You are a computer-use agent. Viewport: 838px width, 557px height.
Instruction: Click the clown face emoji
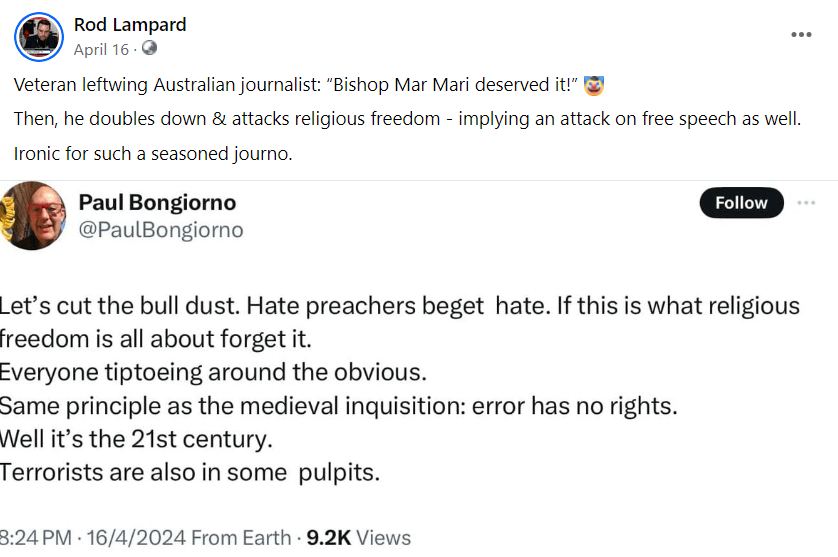[595, 83]
